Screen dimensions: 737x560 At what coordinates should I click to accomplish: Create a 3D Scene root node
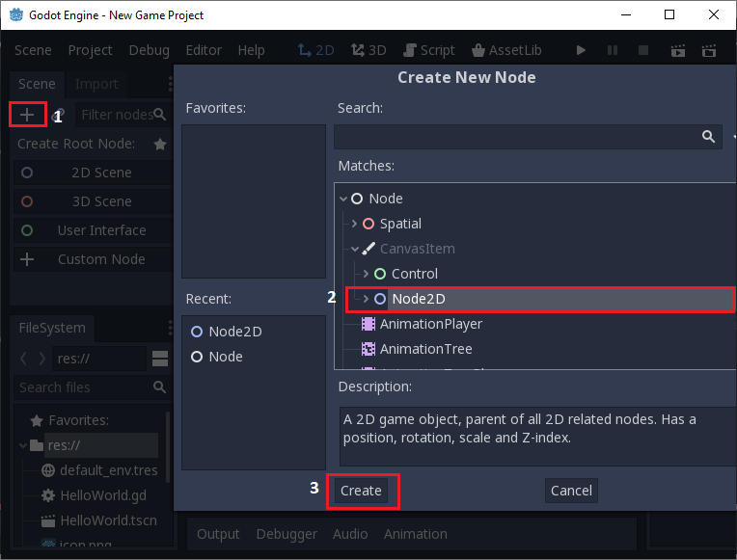[93, 201]
